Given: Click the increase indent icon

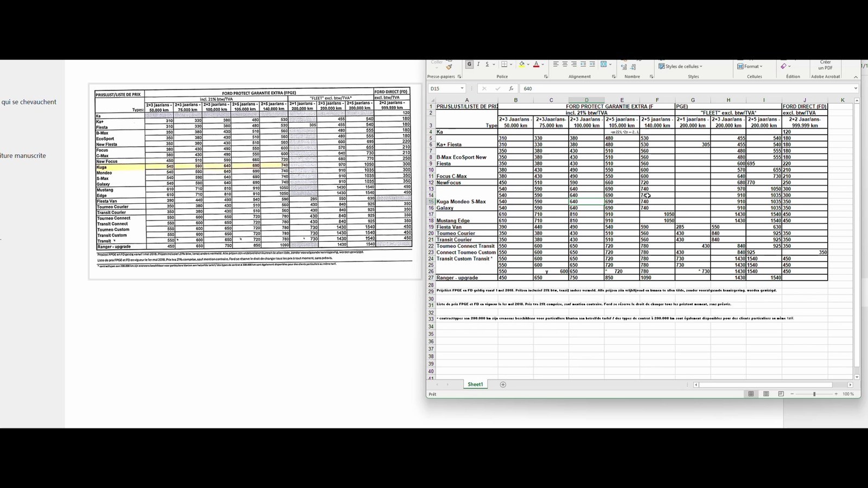Looking at the screenshot, I should click(592, 64).
